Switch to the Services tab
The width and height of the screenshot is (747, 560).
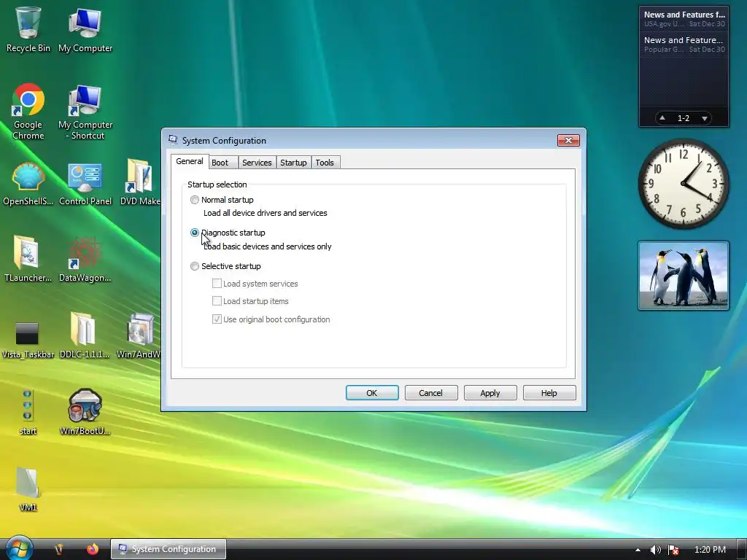[257, 163]
